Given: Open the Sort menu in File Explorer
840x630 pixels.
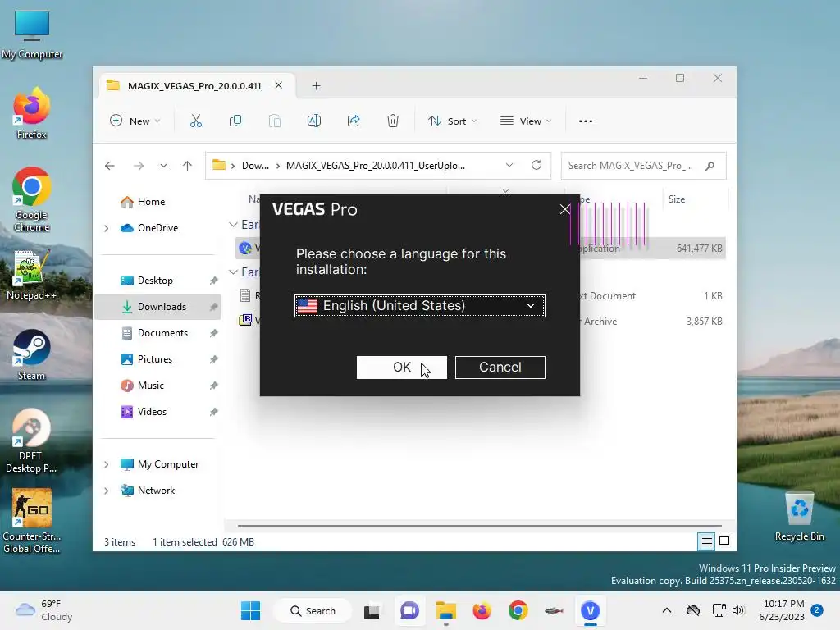Looking at the screenshot, I should pyautogui.click(x=452, y=121).
